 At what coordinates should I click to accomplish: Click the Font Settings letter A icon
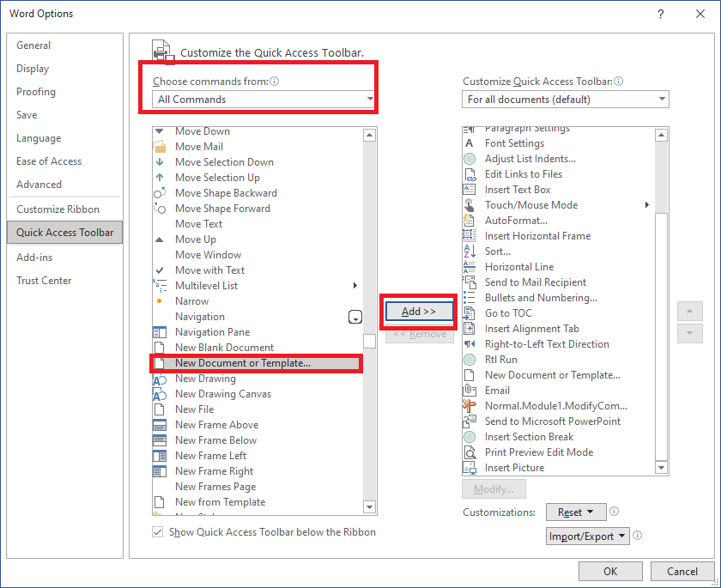[469, 143]
